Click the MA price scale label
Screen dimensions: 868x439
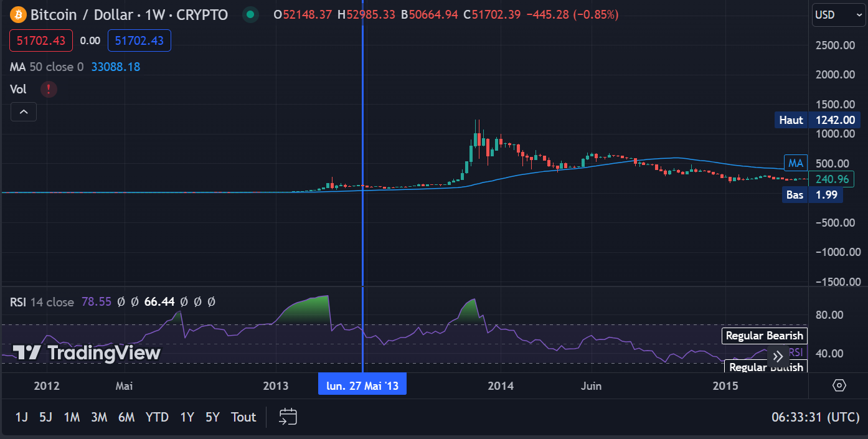(796, 163)
